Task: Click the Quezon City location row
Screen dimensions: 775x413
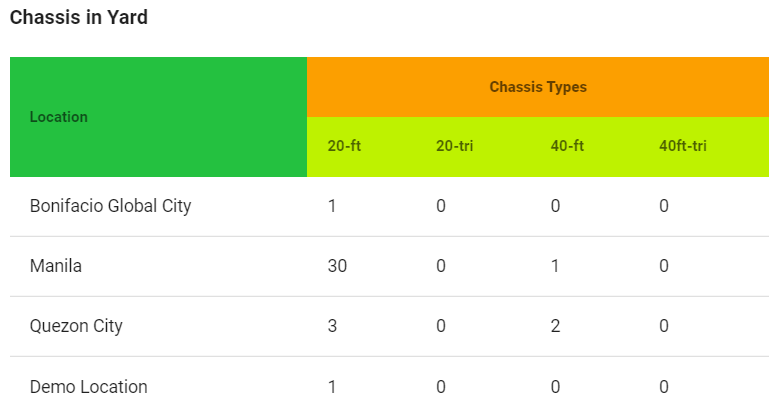Action: pyautogui.click(x=77, y=326)
